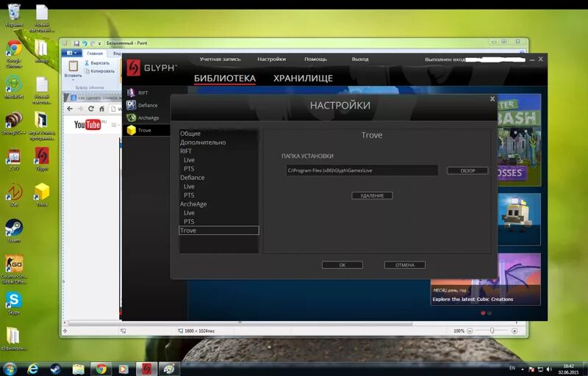Screen dimensions: 588x376
Task: Select RIFT game icon in library sidebar
Action: pyautogui.click(x=131, y=93)
